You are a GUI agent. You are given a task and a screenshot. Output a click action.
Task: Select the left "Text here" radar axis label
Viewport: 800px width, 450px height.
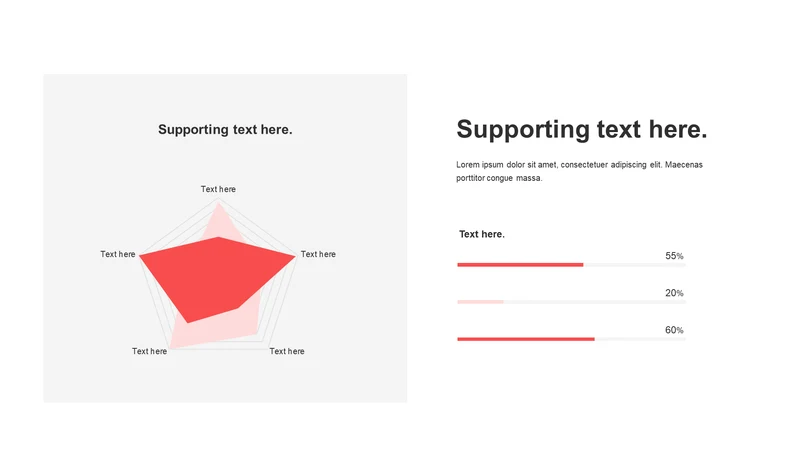click(x=118, y=254)
